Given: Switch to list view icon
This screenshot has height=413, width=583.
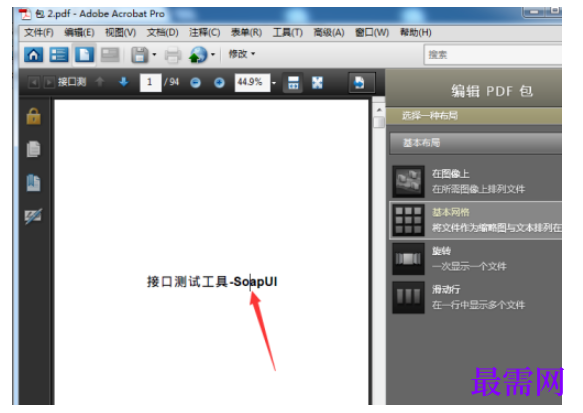Looking at the screenshot, I should click(x=59, y=55).
